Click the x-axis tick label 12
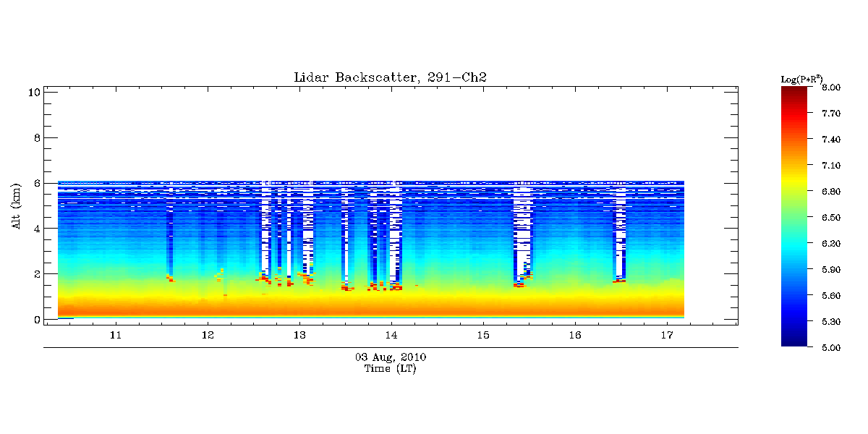 click(x=207, y=336)
